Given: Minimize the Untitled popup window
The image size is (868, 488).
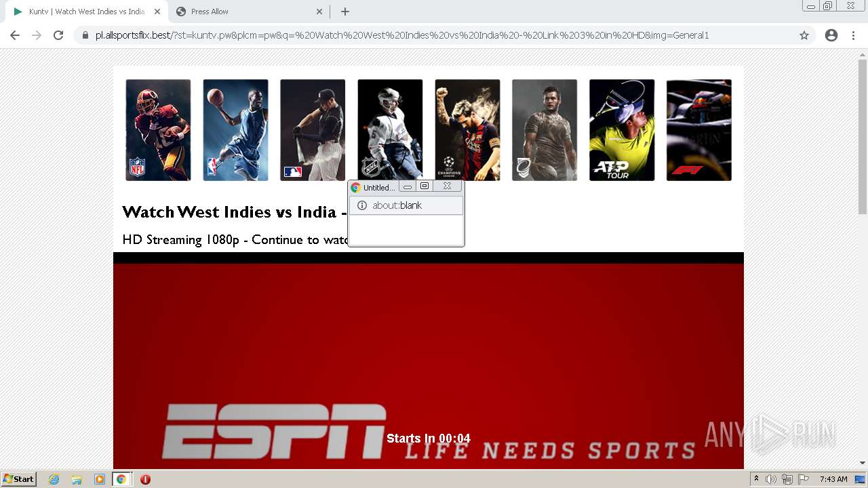Looking at the screenshot, I should click(408, 186).
